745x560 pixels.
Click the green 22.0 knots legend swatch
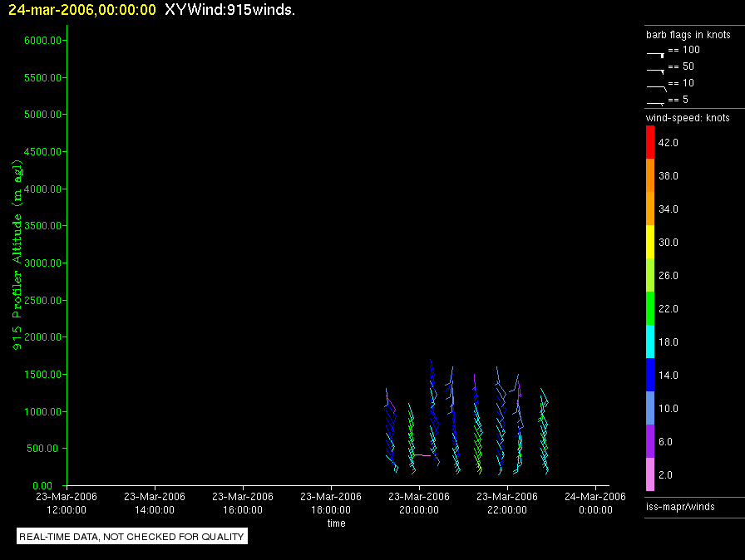click(x=650, y=308)
